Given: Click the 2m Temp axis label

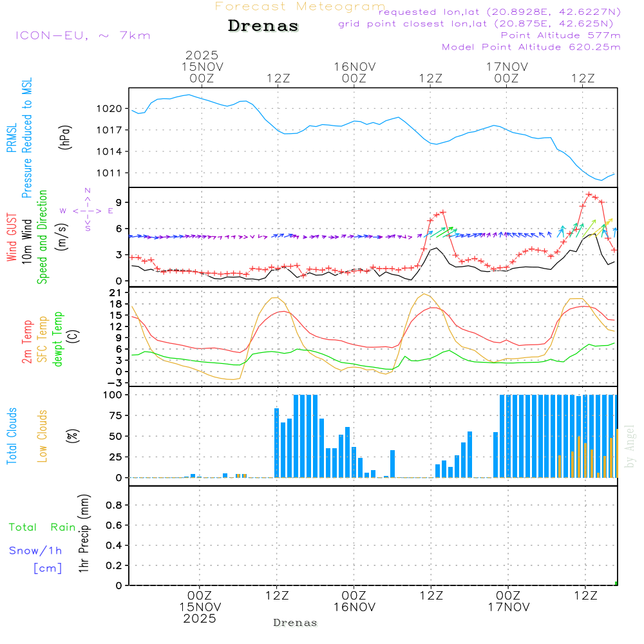Looking at the screenshot, I should tap(27, 339).
